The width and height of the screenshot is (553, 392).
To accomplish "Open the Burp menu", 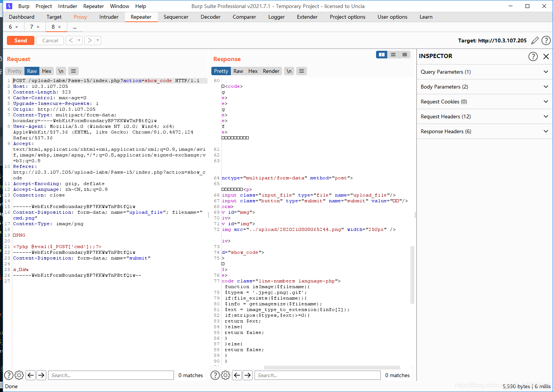I will click(x=24, y=6).
